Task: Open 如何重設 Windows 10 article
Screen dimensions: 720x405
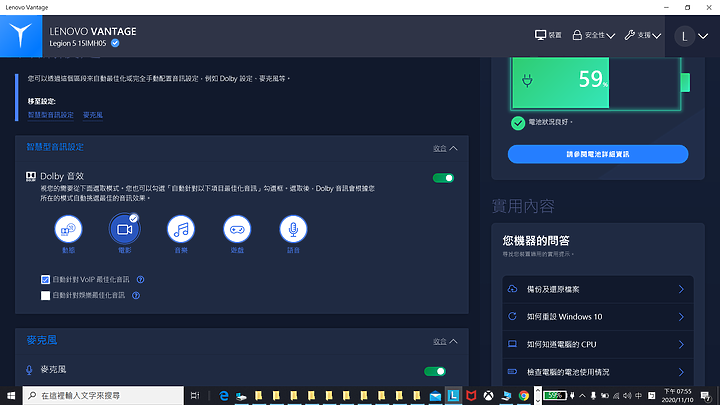Action: [x=598, y=317]
